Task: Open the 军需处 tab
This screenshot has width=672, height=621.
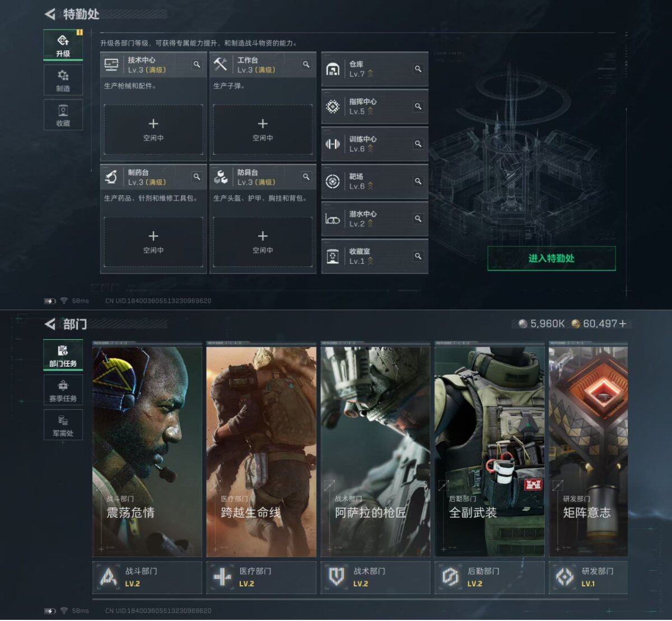Action: click(x=63, y=424)
